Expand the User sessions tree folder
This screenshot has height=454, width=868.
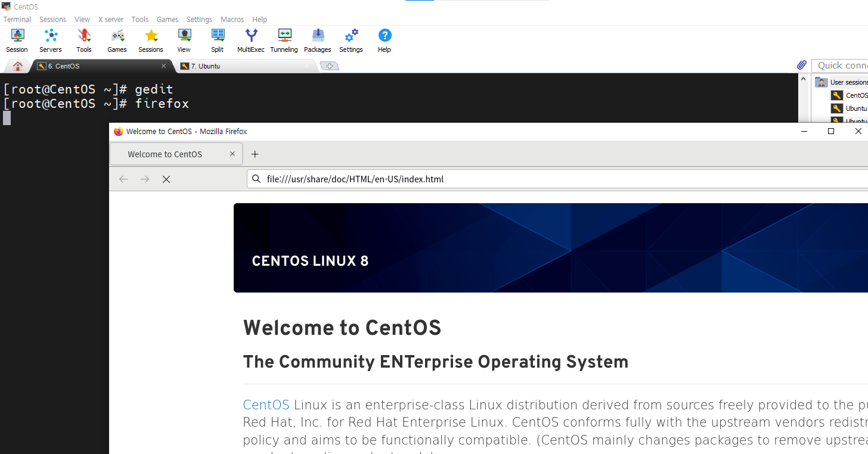(x=822, y=82)
